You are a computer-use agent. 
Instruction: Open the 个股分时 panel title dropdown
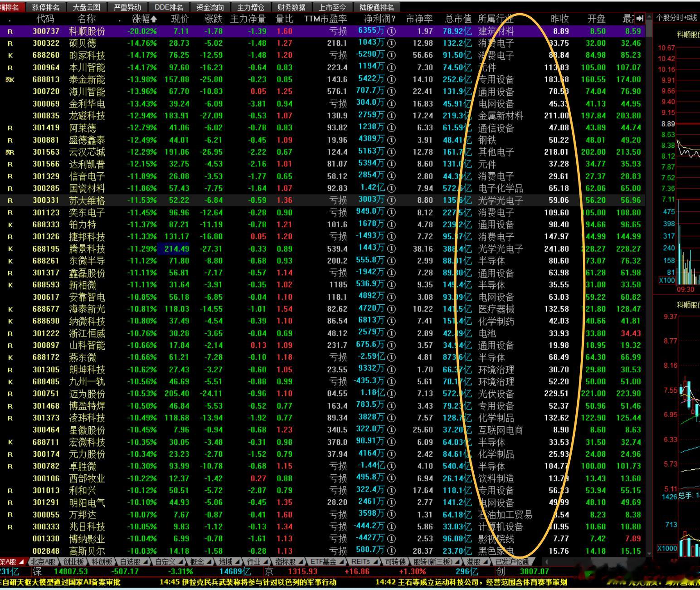click(x=677, y=18)
